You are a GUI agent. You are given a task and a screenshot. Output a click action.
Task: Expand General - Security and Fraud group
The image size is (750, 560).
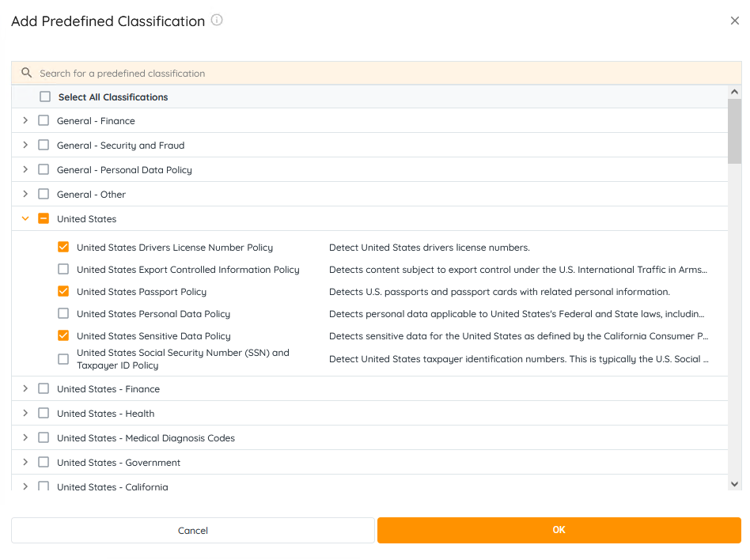(x=25, y=146)
